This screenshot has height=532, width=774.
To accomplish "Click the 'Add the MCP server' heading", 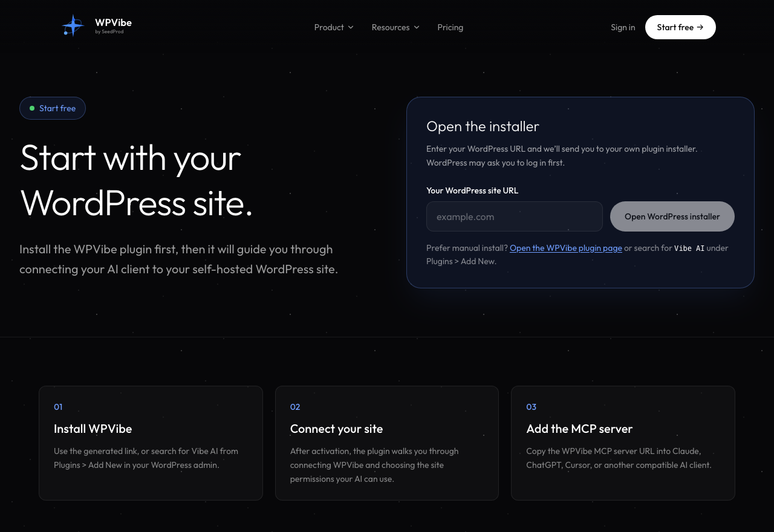I will [579, 429].
